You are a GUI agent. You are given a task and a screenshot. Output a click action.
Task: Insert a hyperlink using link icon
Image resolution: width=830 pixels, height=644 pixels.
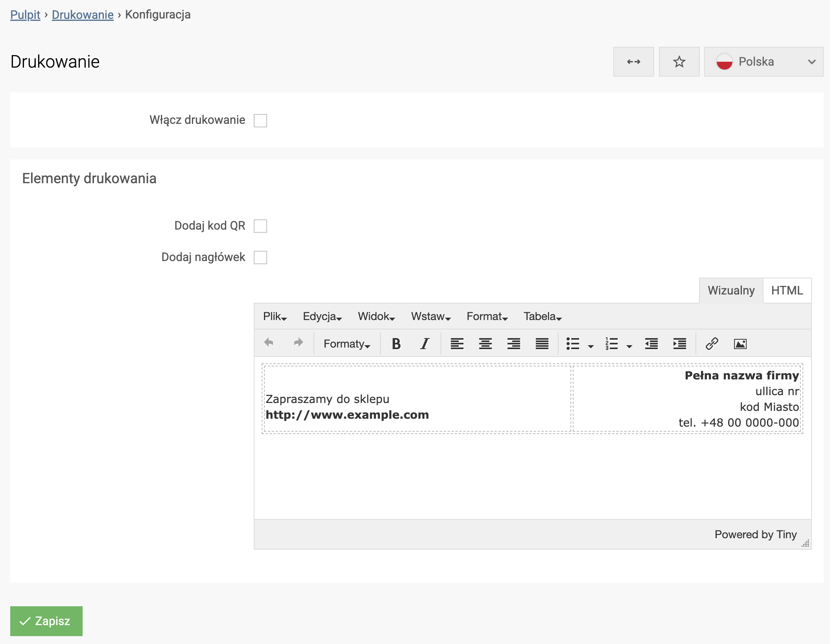(x=712, y=344)
